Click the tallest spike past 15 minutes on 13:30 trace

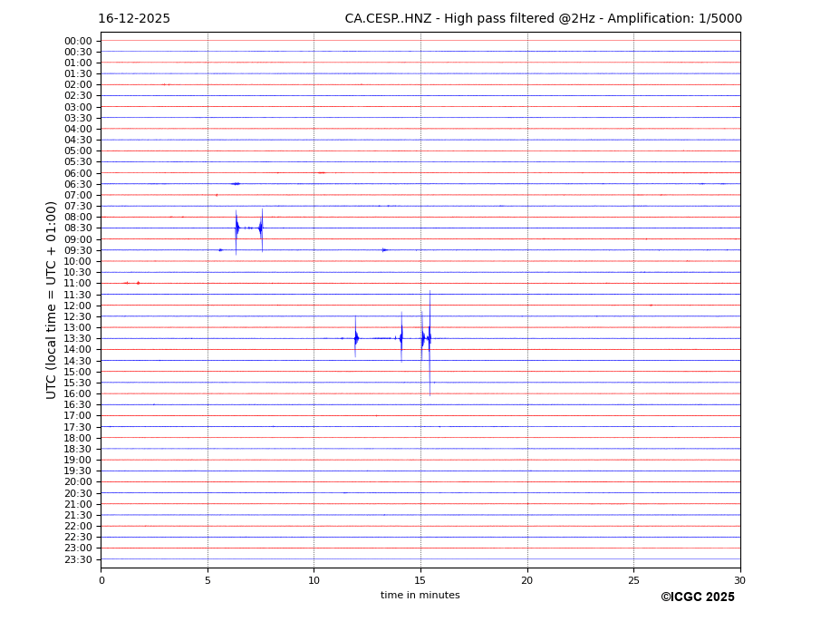pyautogui.click(x=430, y=338)
